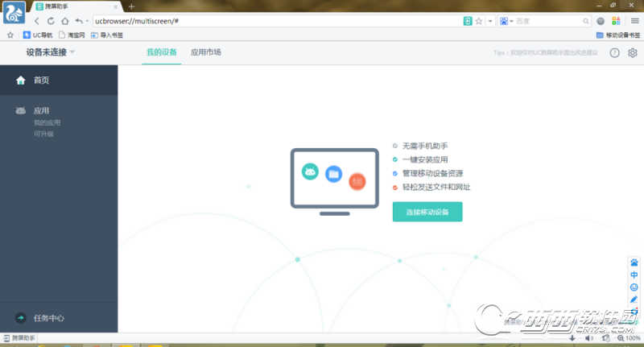Expand the undo arrow's dropdown caret
644x347 pixels.
click(x=87, y=21)
